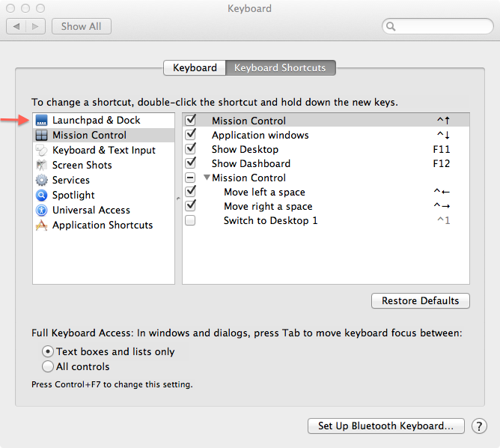
Task: Click the Show All toolbar button
Action: (82, 26)
